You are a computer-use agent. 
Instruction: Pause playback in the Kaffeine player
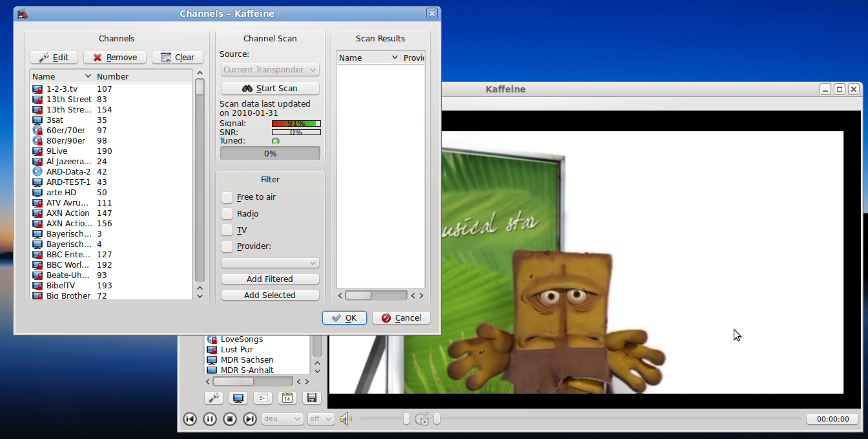210,419
